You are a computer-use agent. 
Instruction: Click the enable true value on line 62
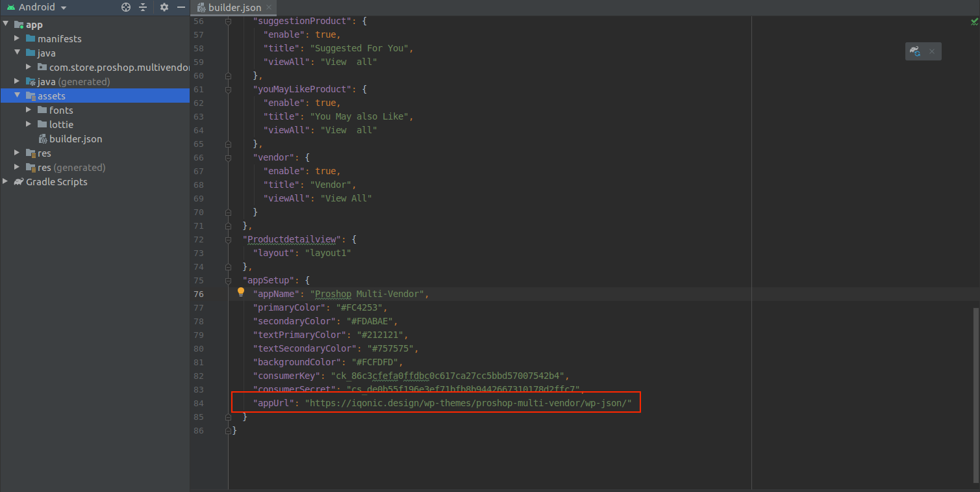[325, 103]
